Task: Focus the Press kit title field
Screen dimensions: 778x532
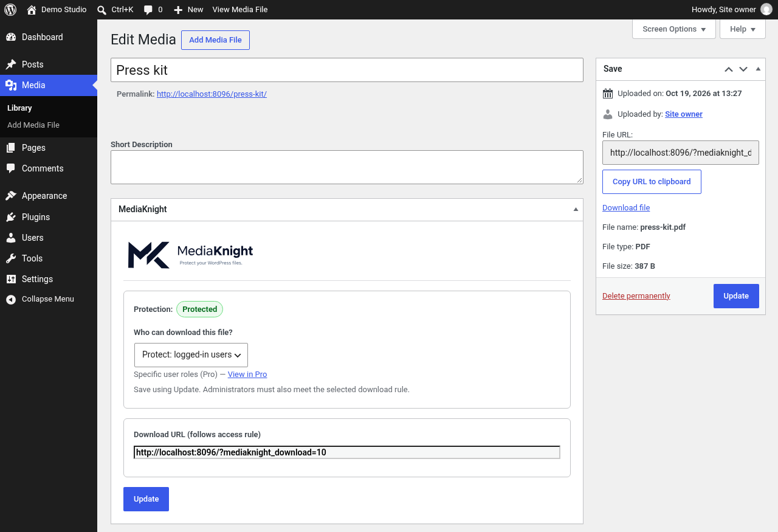Action: pos(347,70)
